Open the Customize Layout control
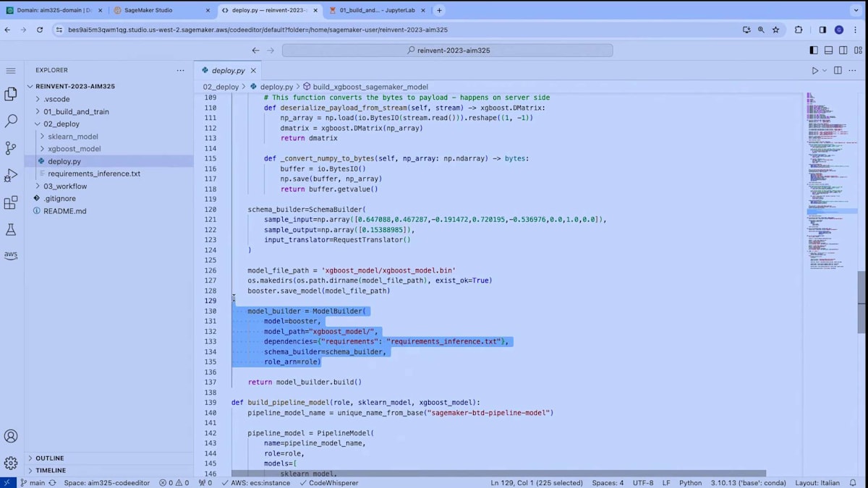The width and height of the screenshot is (868, 488). coord(857,51)
